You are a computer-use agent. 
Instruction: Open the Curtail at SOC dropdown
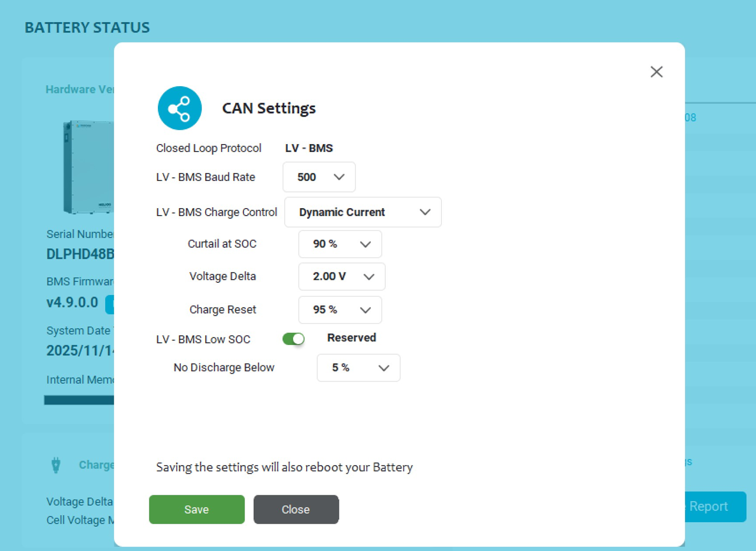(x=339, y=244)
